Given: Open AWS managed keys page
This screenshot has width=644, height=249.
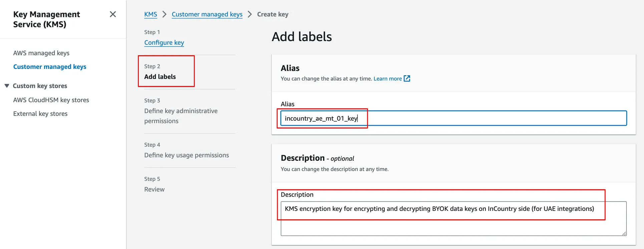Looking at the screenshot, I should [41, 53].
